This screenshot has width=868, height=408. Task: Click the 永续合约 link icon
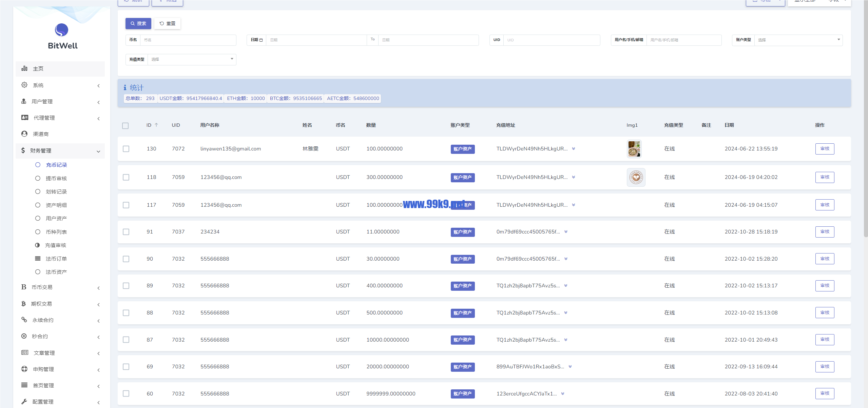24,320
